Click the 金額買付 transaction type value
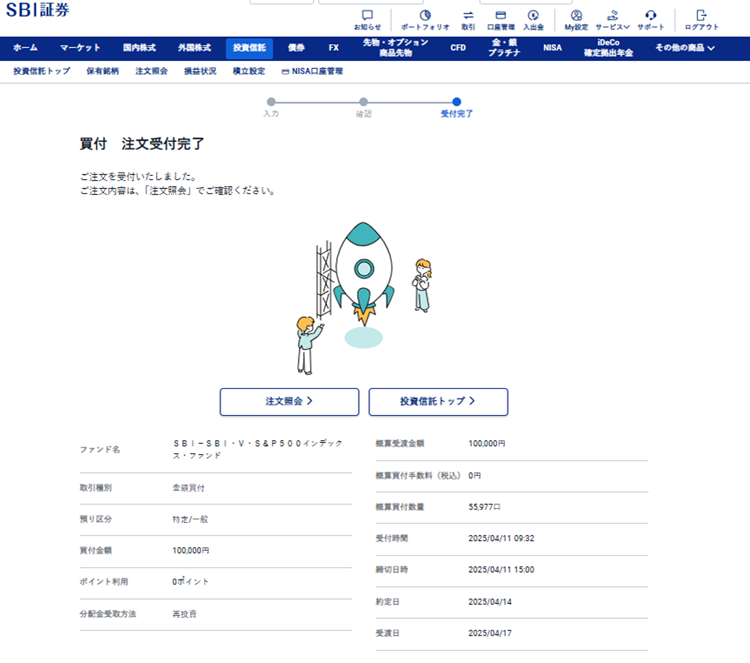 pyautogui.click(x=188, y=488)
